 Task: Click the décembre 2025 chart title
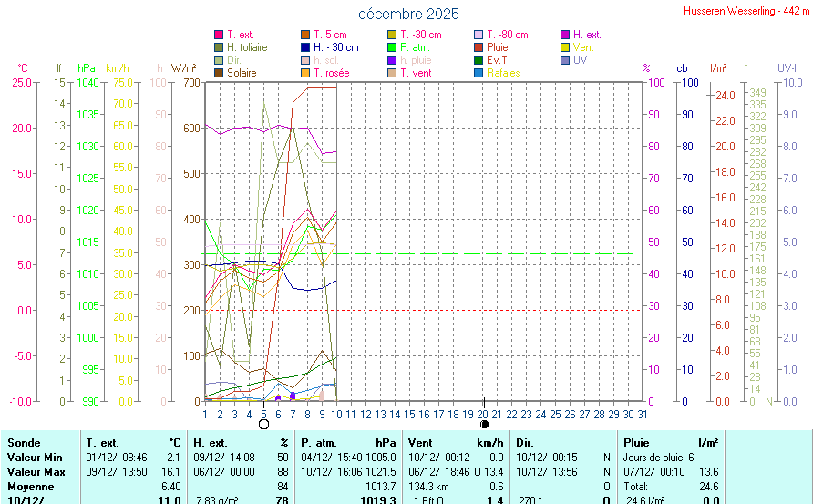point(408,14)
